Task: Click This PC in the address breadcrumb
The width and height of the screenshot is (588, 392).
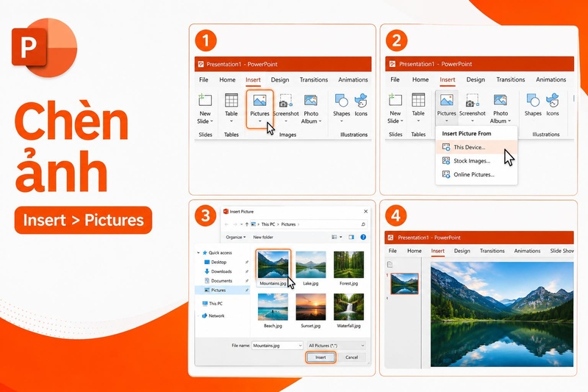Action: (x=268, y=224)
